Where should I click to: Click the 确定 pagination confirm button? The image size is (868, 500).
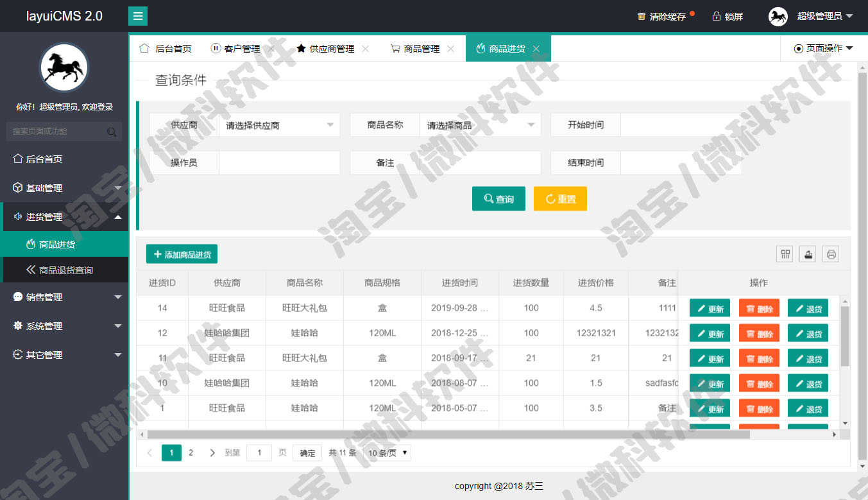(x=307, y=453)
